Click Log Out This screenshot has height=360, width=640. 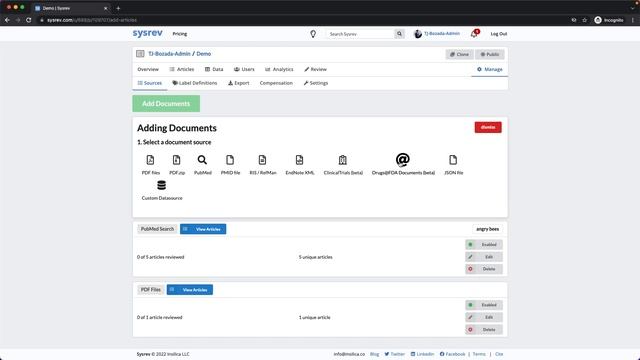point(499,34)
